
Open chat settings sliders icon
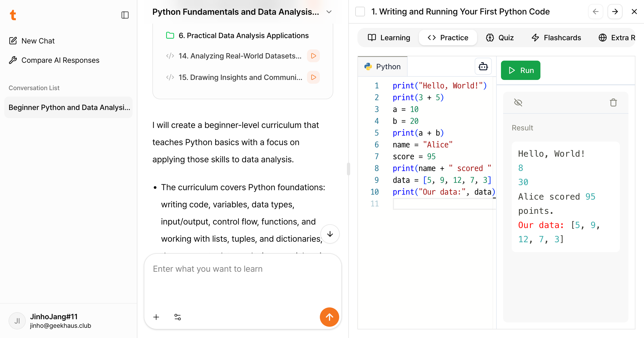[x=178, y=317]
